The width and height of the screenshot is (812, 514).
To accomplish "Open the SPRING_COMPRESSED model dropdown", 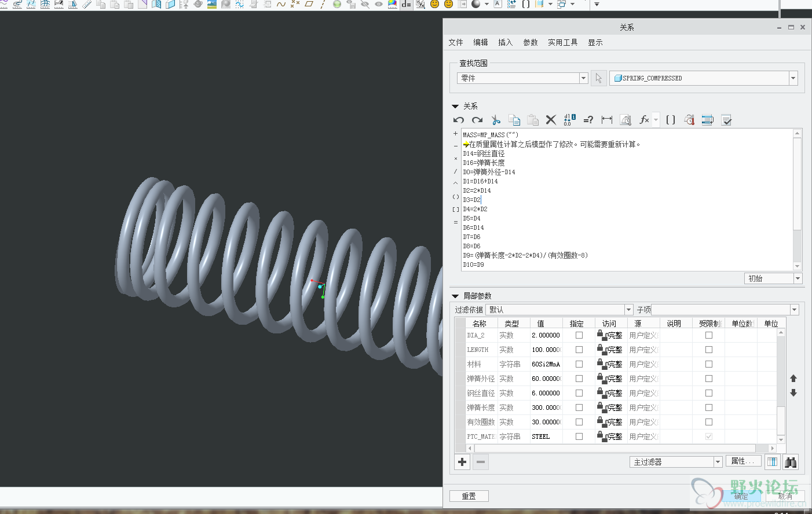I will point(793,78).
